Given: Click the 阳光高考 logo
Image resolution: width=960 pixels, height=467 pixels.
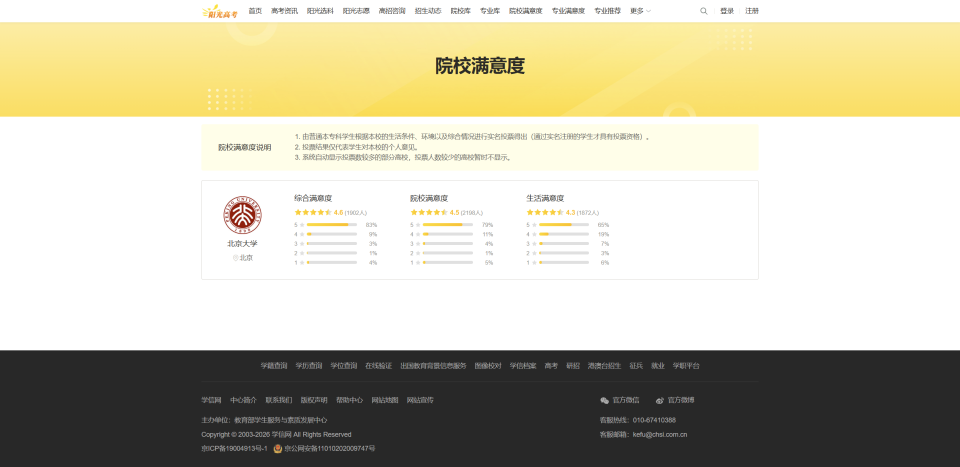Looking at the screenshot, I should pyautogui.click(x=219, y=11).
